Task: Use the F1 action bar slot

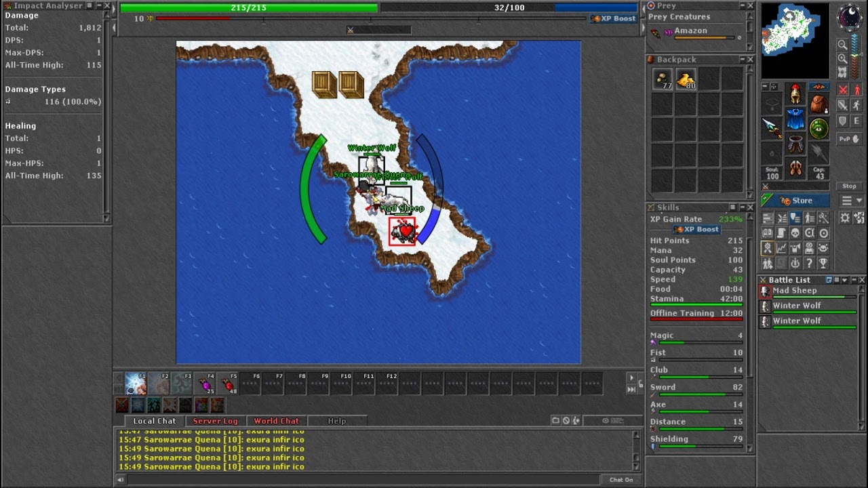Action: click(x=136, y=384)
